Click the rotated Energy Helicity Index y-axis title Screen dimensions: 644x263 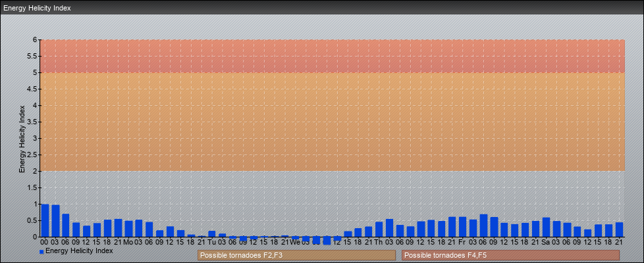22,138
